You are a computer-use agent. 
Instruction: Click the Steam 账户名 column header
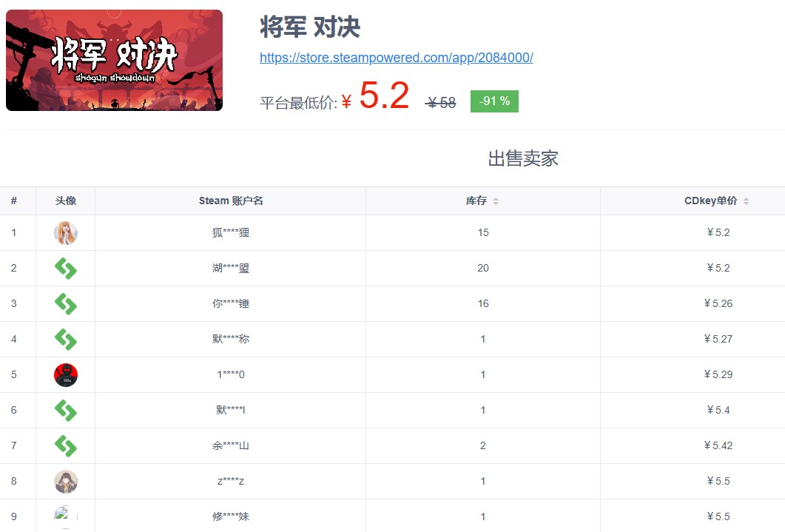pyautogui.click(x=231, y=201)
